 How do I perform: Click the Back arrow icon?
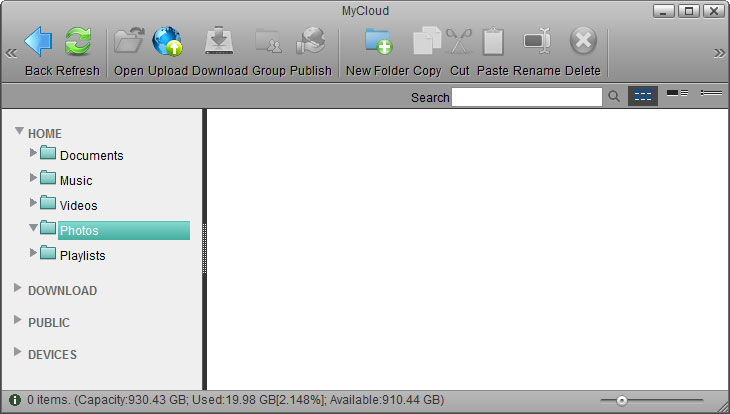(38, 42)
